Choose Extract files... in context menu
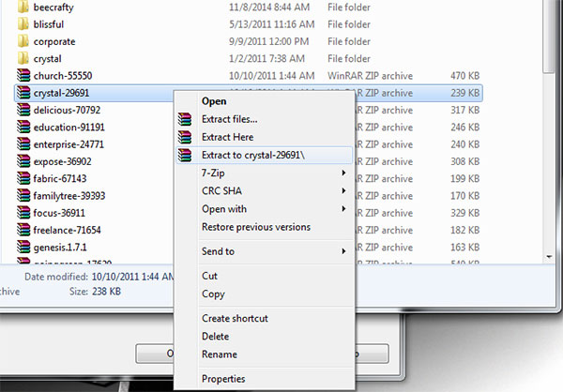The height and width of the screenshot is (392, 563). point(265,119)
